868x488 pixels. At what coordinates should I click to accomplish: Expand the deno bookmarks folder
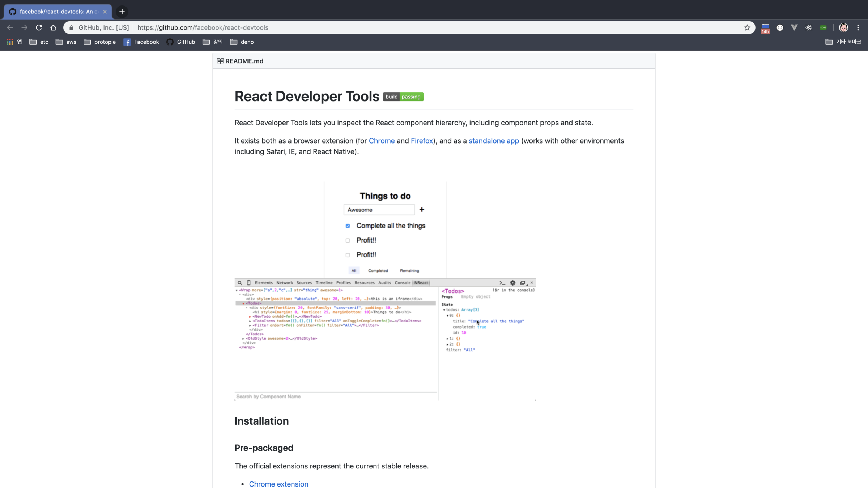tap(242, 42)
